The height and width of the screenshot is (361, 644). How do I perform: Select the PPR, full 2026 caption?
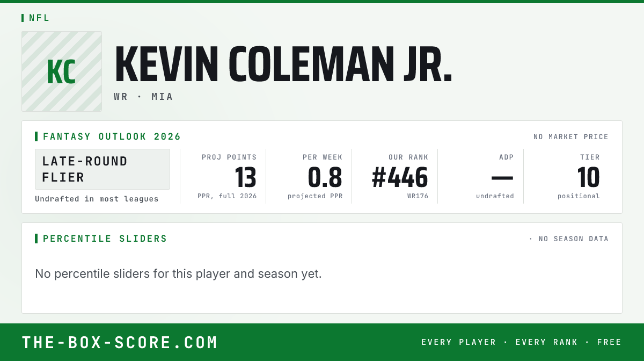coord(227,196)
